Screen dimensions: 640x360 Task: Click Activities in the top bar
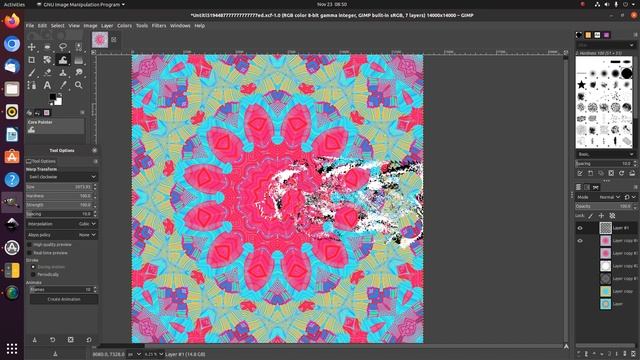click(14, 4)
